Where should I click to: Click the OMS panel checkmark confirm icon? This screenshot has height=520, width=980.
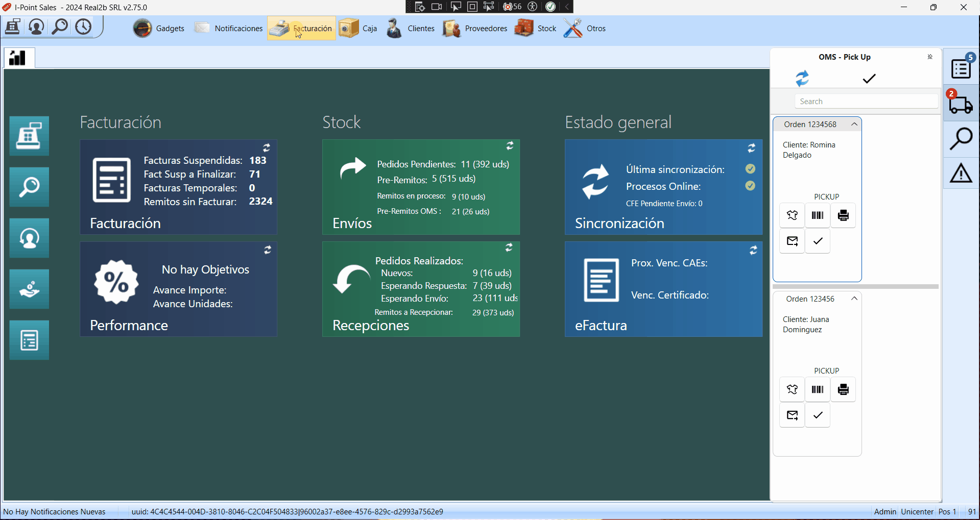click(869, 78)
